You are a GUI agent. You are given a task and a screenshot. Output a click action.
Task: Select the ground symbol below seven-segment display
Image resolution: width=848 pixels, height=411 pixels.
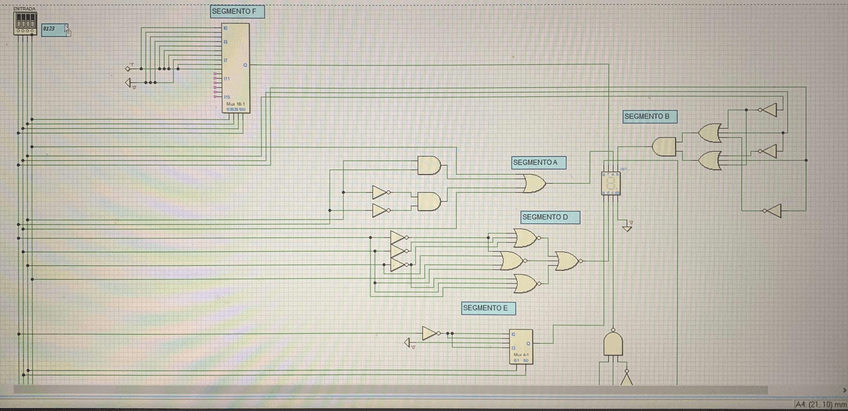[627, 226]
